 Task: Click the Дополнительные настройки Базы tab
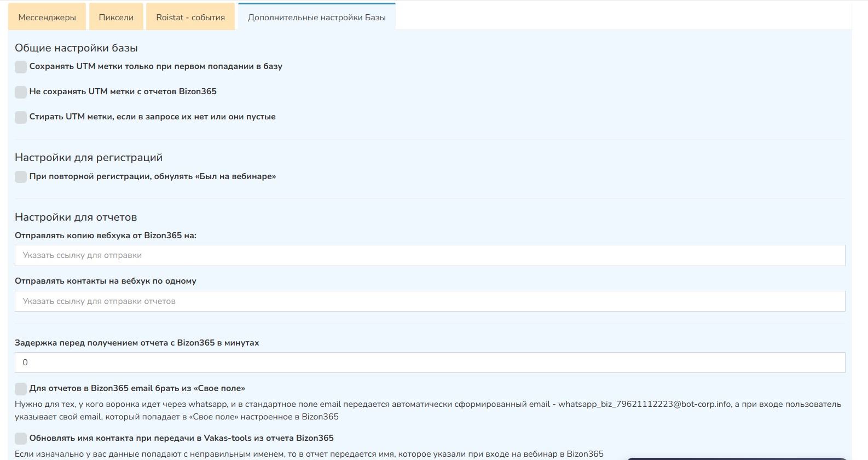tap(316, 18)
